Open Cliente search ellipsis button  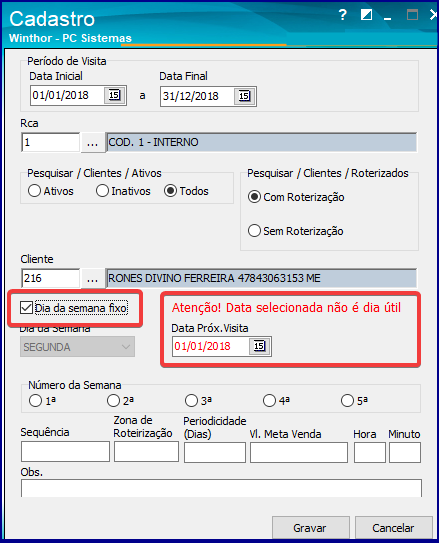tap(92, 278)
